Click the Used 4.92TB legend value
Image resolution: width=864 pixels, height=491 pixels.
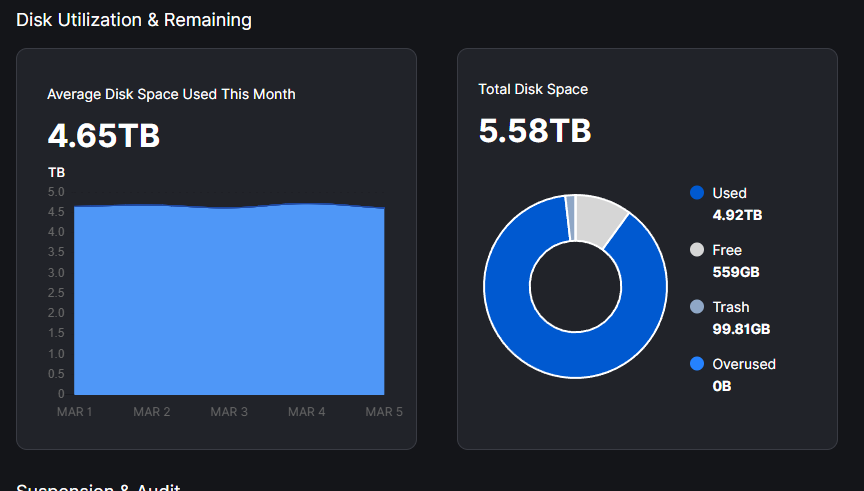pyautogui.click(x=737, y=215)
